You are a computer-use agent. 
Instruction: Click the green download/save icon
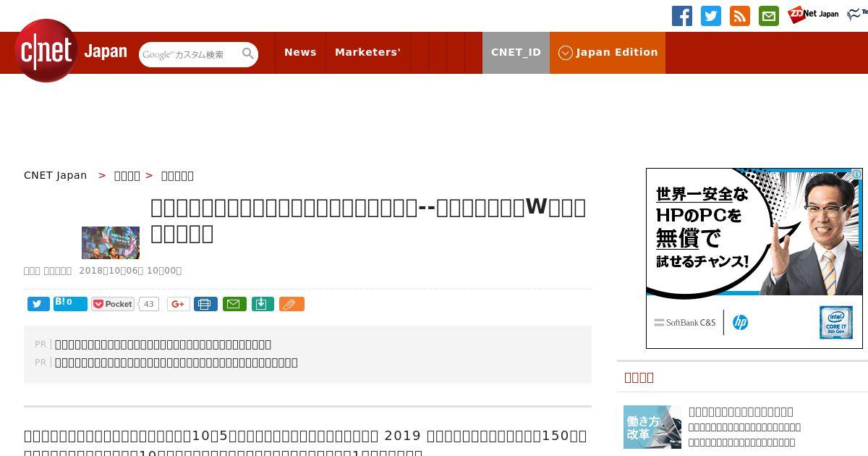(x=263, y=304)
